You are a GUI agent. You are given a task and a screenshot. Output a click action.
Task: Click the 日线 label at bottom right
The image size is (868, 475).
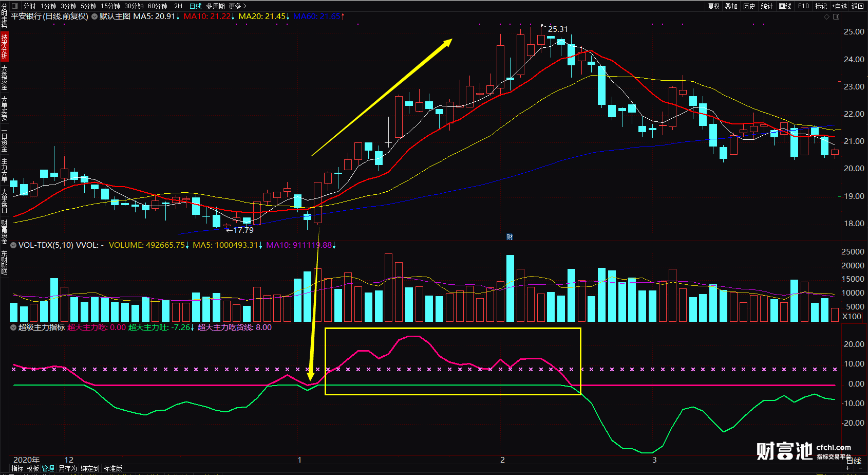[x=854, y=461]
